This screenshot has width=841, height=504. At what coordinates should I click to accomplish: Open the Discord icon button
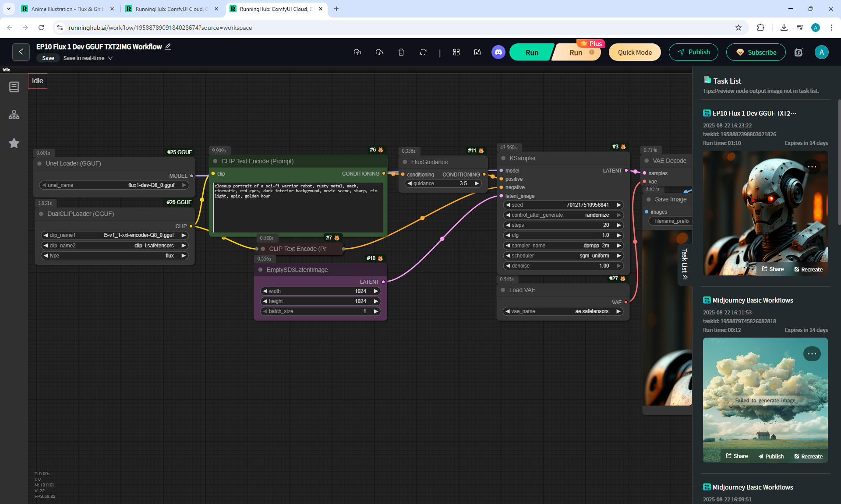[498, 52]
